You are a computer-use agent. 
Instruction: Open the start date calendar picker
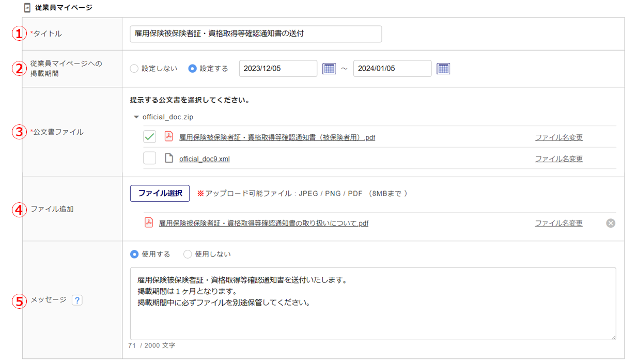(x=329, y=69)
